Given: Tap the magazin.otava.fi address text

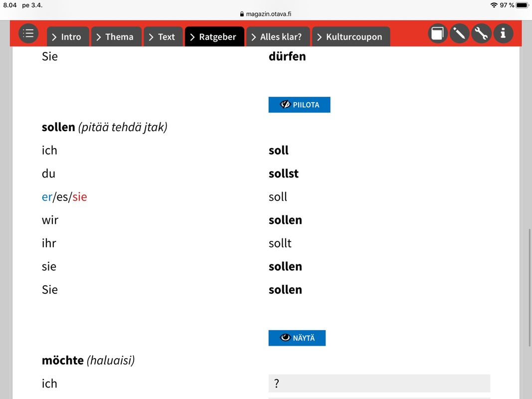Looking at the screenshot, I should click(x=268, y=14).
